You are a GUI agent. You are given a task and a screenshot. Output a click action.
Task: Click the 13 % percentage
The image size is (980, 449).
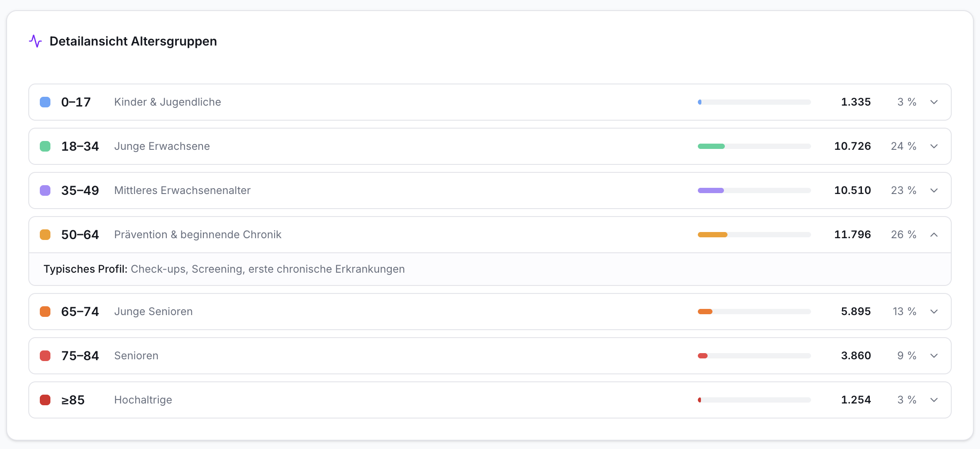pos(904,312)
